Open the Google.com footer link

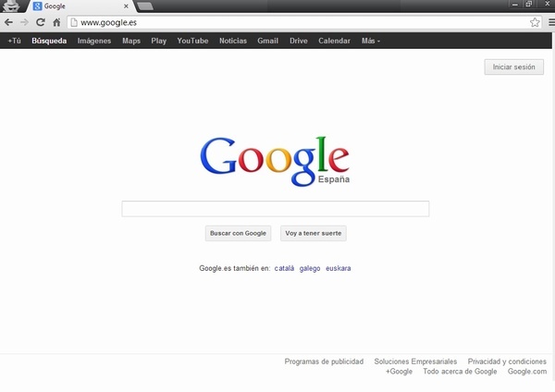(527, 372)
